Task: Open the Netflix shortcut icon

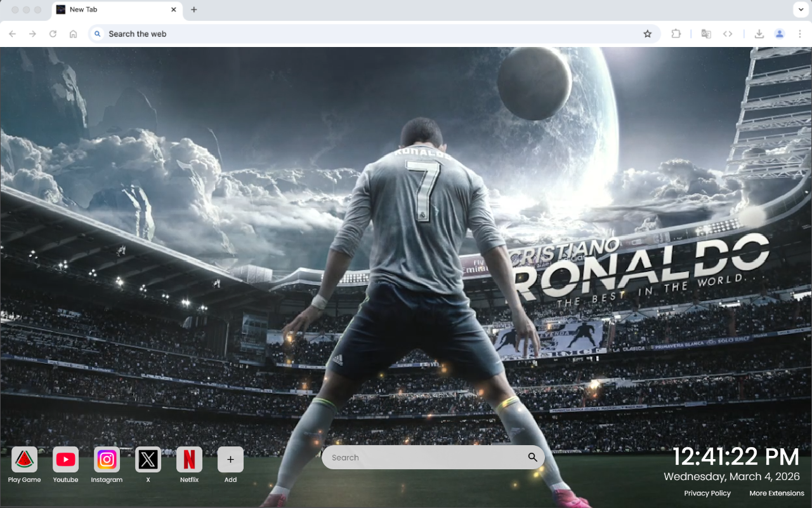Action: (x=189, y=459)
